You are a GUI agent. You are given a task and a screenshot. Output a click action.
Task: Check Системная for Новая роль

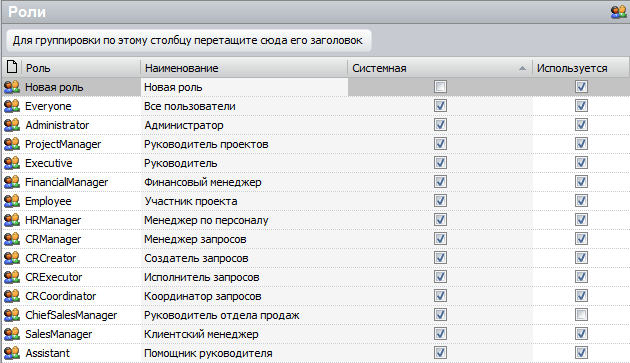(440, 86)
